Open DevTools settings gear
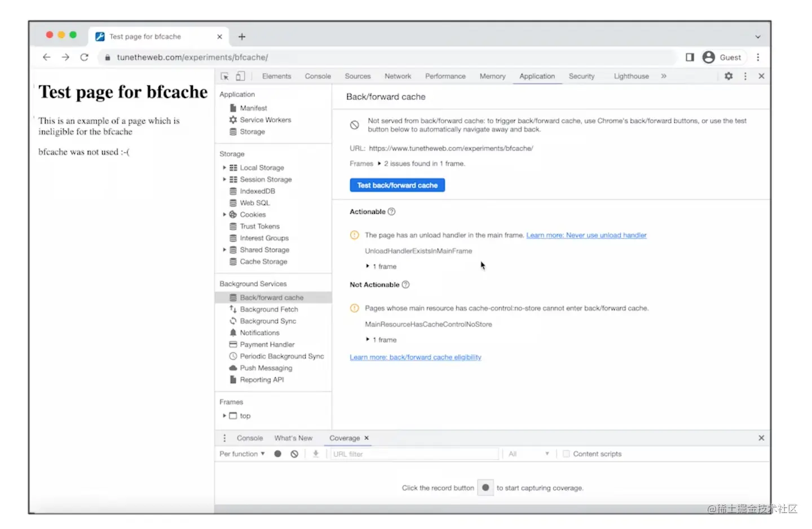This screenshot has width=812, height=529. 729,76
